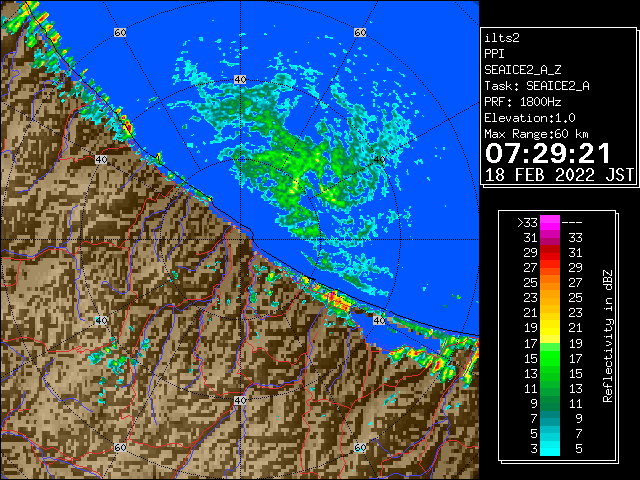Click the '>33' legend label

[x=527, y=223]
